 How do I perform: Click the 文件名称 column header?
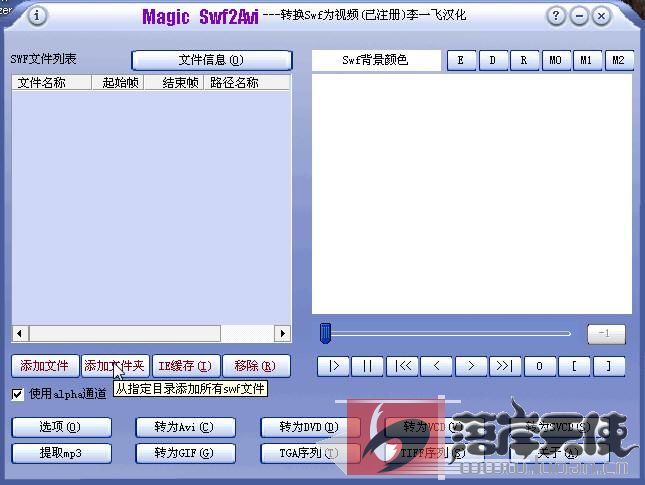[51, 83]
